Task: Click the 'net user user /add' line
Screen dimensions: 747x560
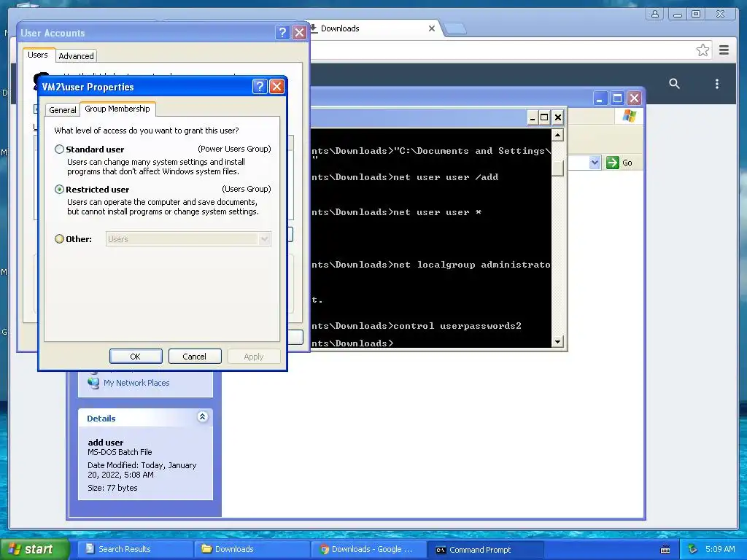Action: [446, 177]
